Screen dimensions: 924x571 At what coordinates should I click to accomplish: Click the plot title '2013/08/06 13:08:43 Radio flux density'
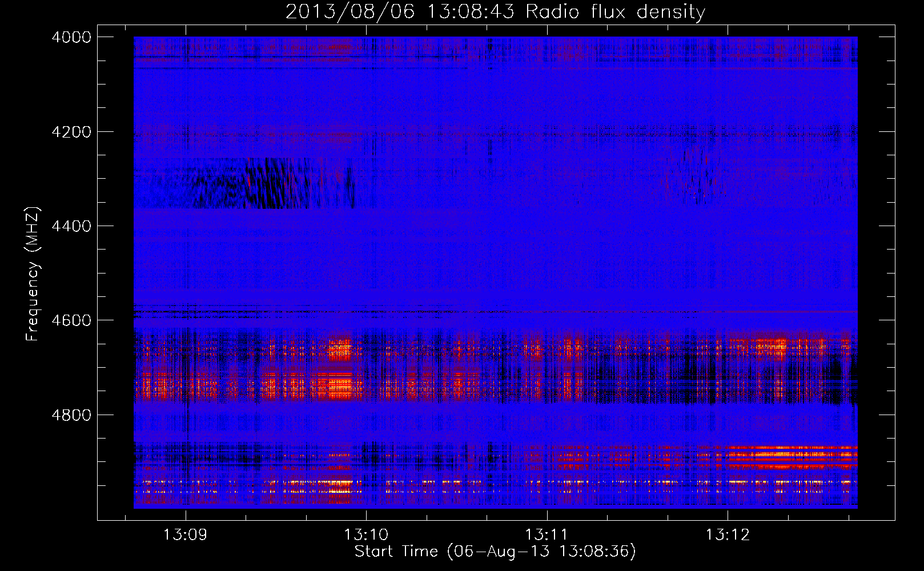pos(495,11)
